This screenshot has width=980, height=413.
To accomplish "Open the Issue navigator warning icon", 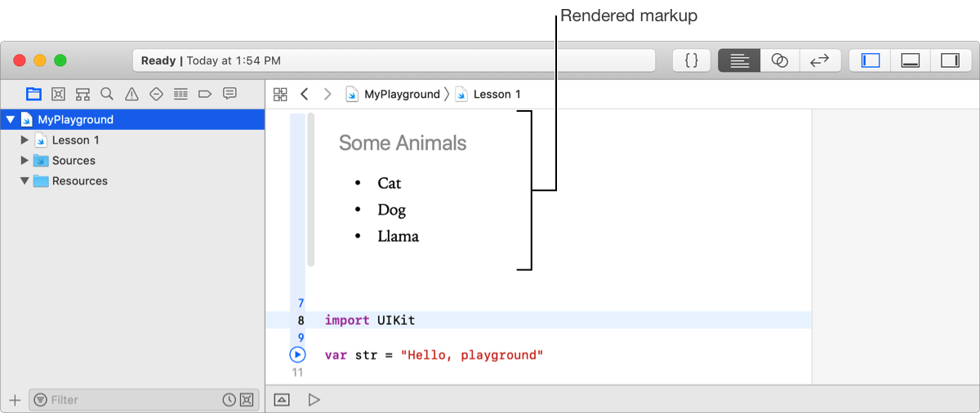I will click(131, 94).
